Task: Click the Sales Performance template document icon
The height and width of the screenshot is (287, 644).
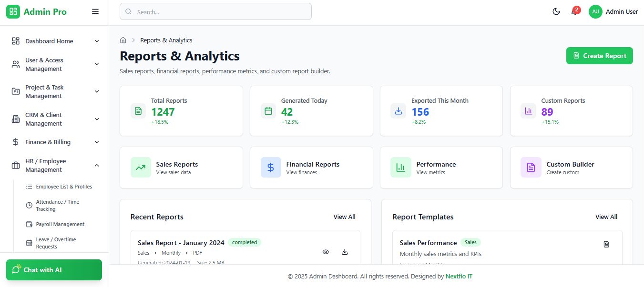Action: (606, 244)
